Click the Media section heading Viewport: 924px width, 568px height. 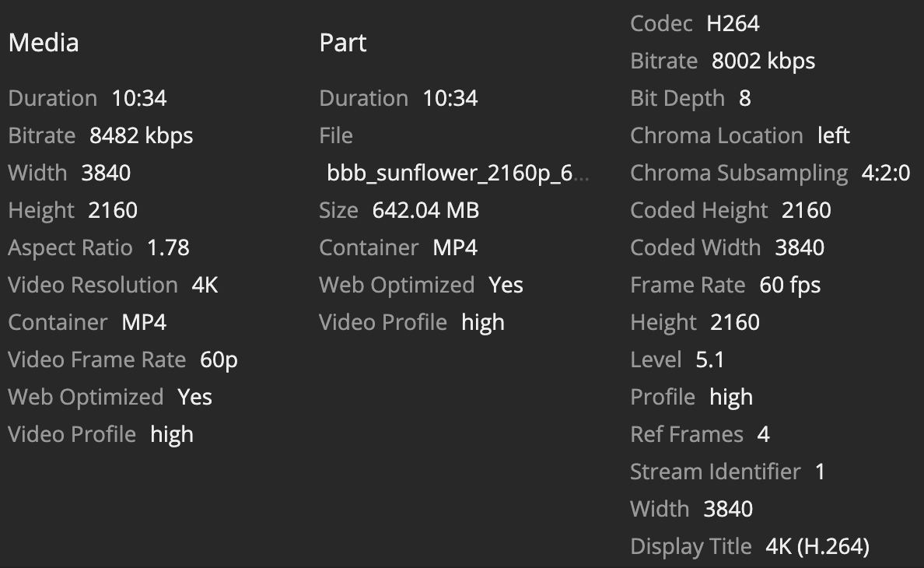point(44,42)
